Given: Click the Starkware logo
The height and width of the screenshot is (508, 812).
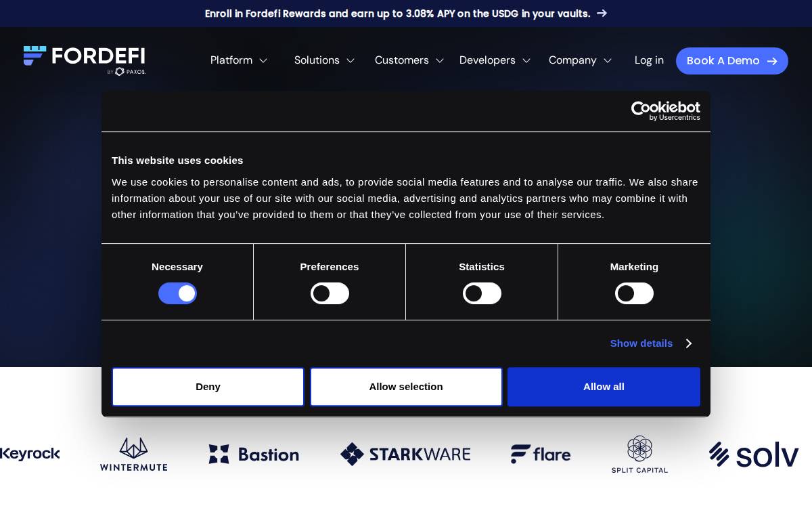Looking at the screenshot, I should (405, 454).
